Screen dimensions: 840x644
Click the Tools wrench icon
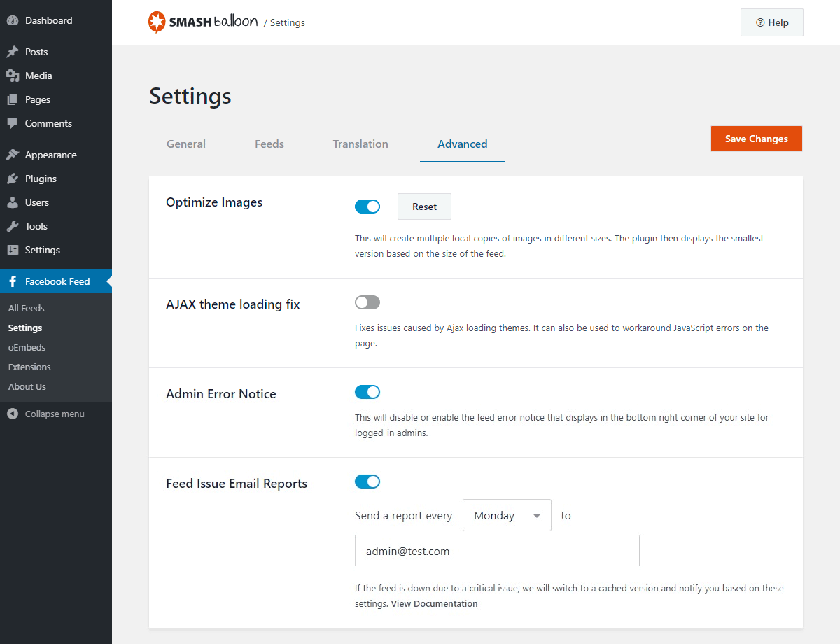pos(13,226)
